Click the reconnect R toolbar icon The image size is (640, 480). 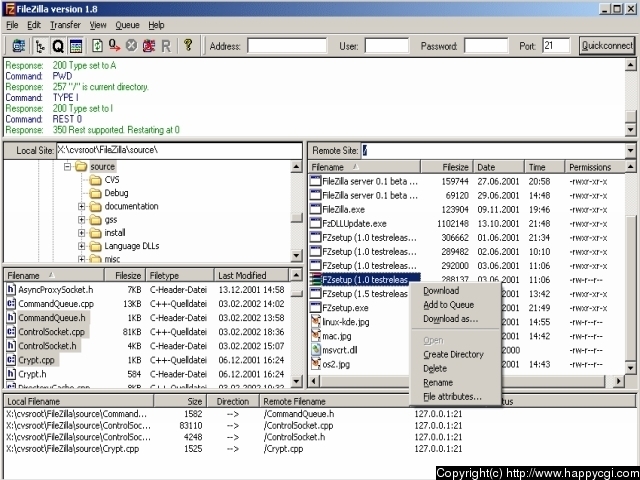(x=166, y=46)
